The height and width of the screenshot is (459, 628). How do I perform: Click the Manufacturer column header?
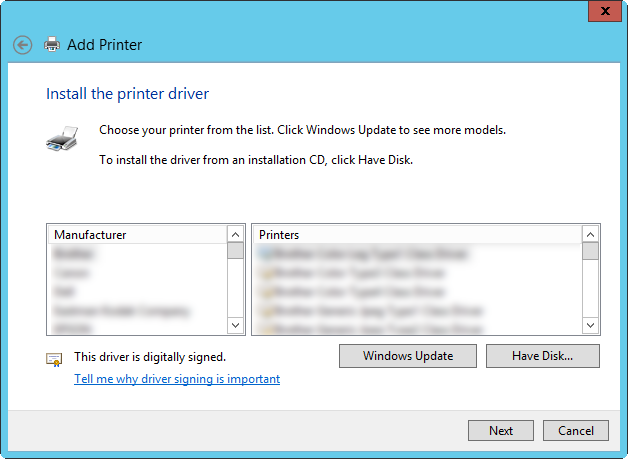coord(137,235)
